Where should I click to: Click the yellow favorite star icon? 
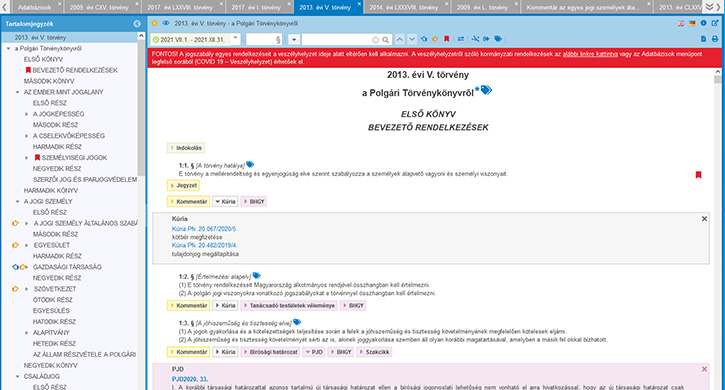coord(154,23)
